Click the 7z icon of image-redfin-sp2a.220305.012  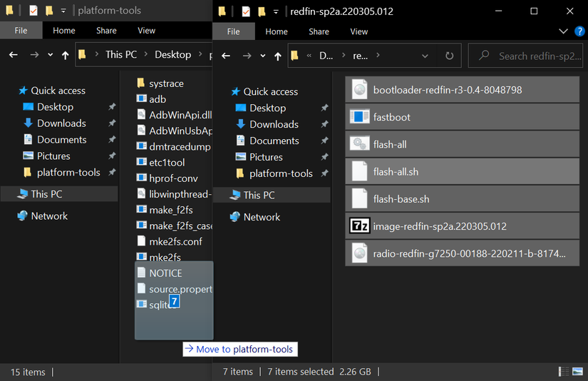[359, 226]
